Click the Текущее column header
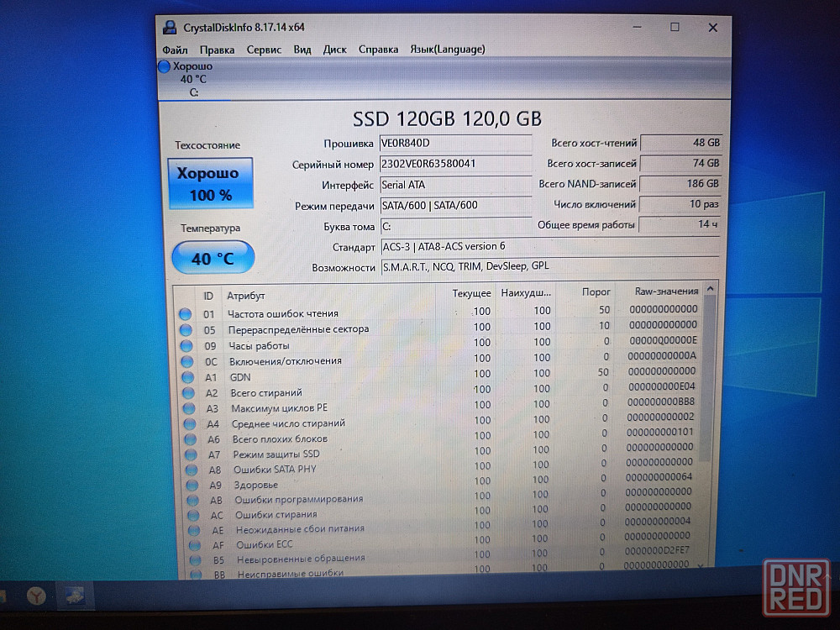 pos(471,293)
